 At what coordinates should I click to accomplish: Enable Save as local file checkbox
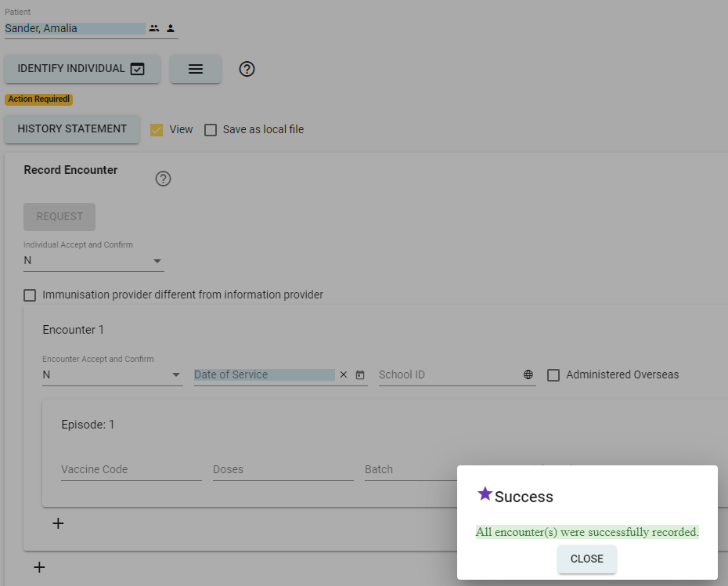point(211,129)
